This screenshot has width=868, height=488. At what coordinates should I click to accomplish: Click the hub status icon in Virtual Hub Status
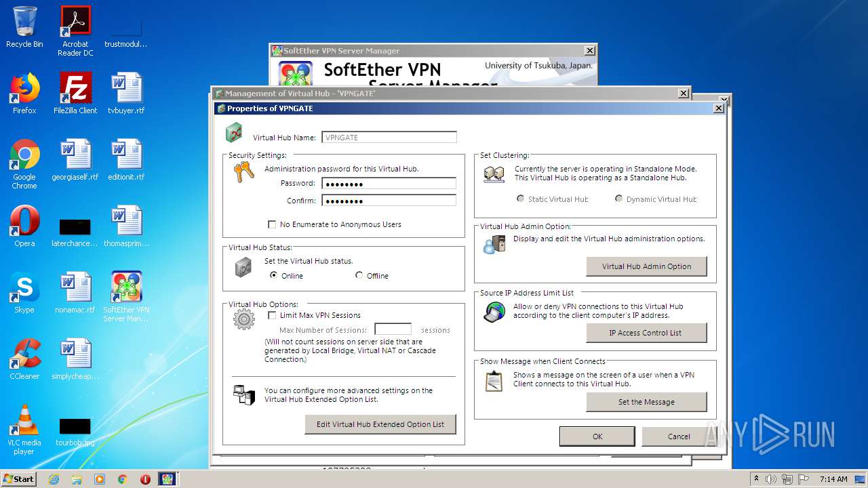[243, 268]
